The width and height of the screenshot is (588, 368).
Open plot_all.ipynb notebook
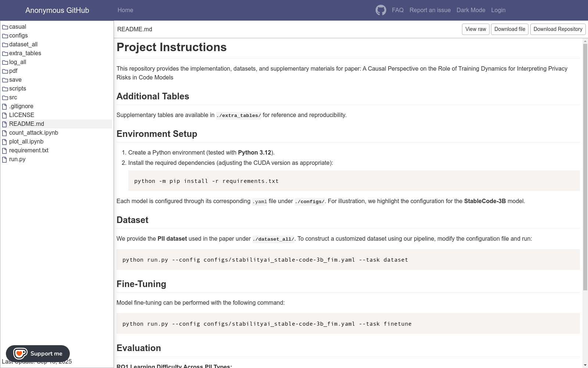click(x=26, y=141)
